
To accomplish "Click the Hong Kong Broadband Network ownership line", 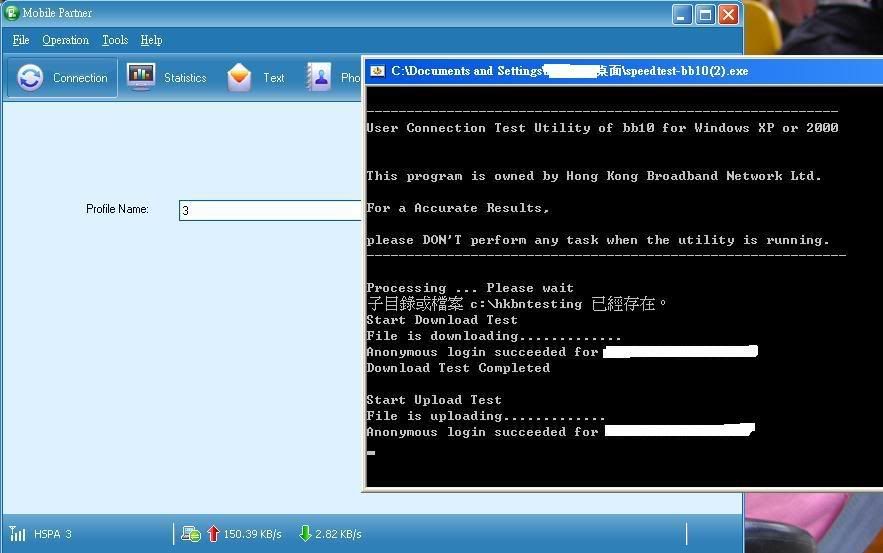I will pyautogui.click(x=594, y=176).
